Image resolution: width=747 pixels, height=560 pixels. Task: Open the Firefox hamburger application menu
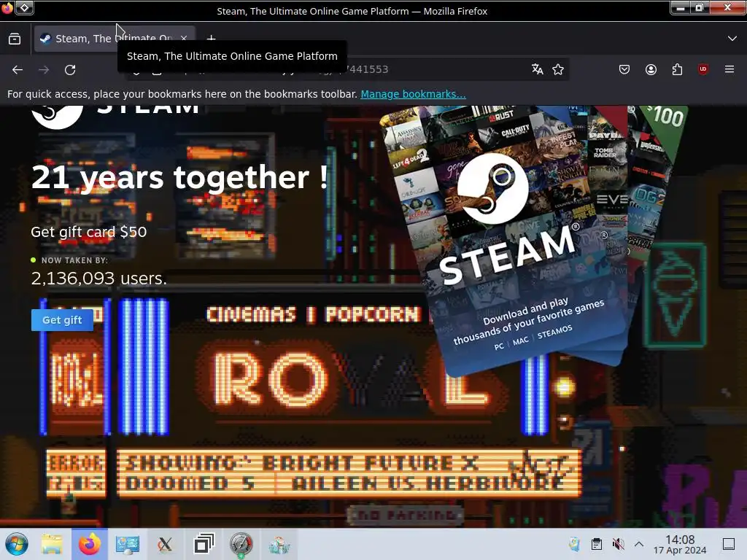(x=729, y=69)
